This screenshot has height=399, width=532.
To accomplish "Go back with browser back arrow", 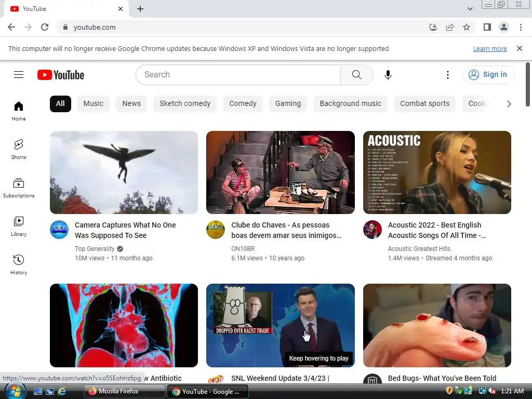I will click(x=11, y=27).
